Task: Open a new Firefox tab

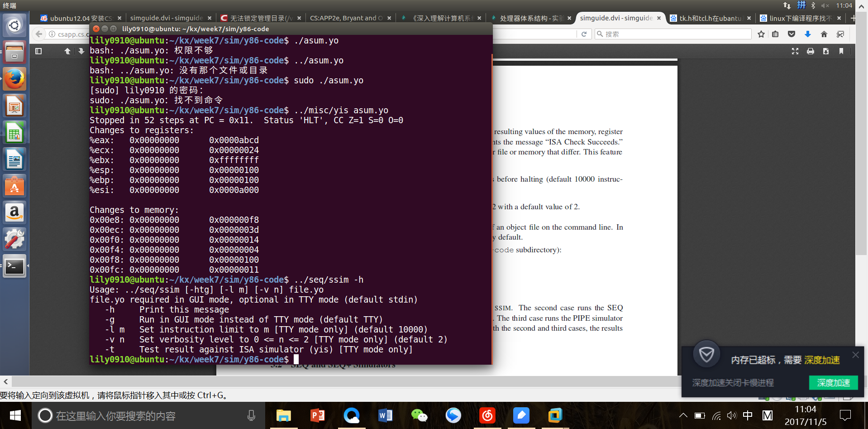Action: point(853,18)
